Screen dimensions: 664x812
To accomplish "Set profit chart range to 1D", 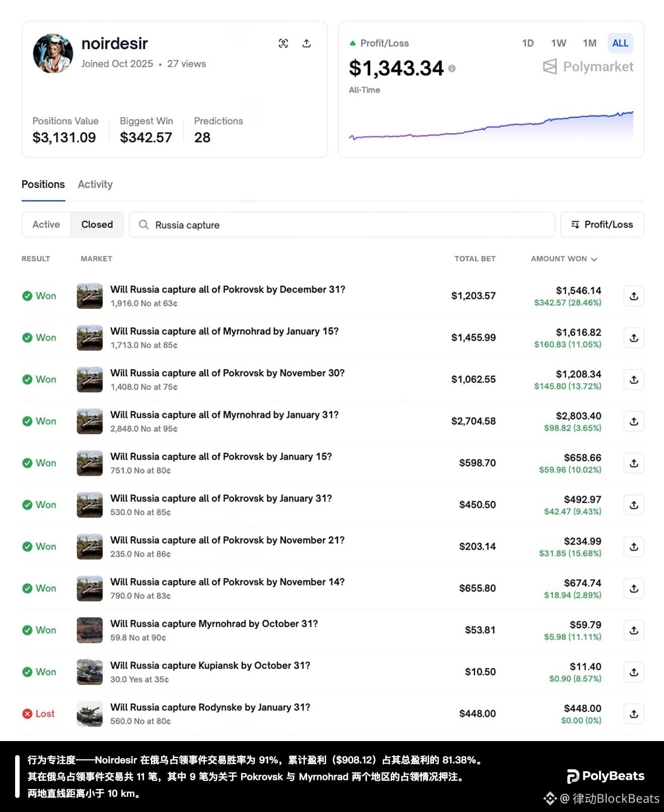I will pos(528,43).
